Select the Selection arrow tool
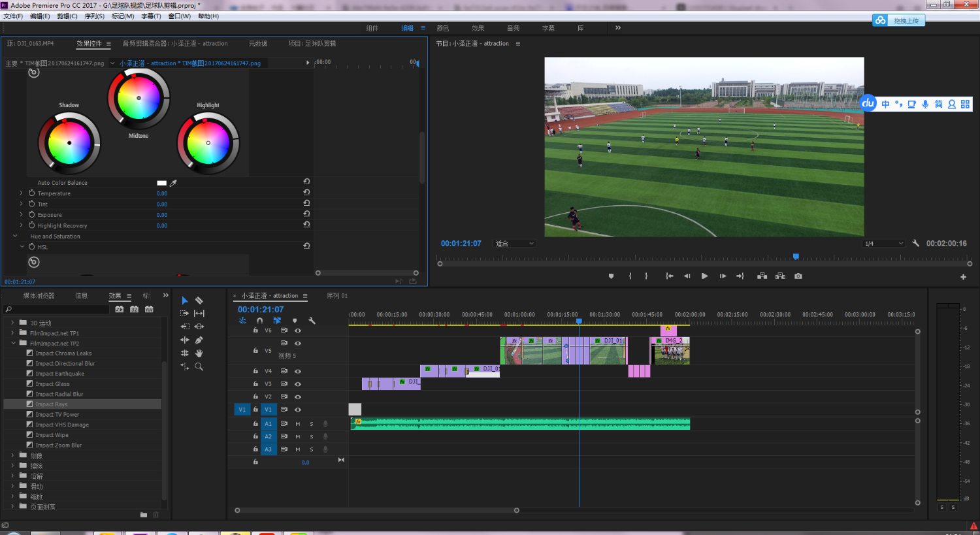 [185, 300]
